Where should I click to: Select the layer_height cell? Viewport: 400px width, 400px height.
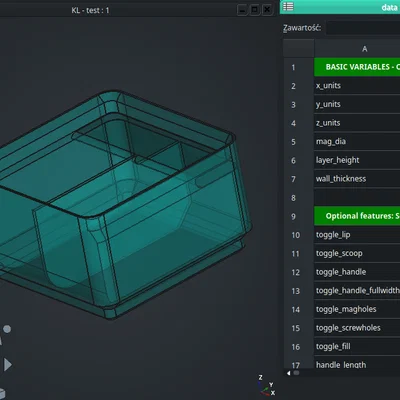(x=357, y=160)
